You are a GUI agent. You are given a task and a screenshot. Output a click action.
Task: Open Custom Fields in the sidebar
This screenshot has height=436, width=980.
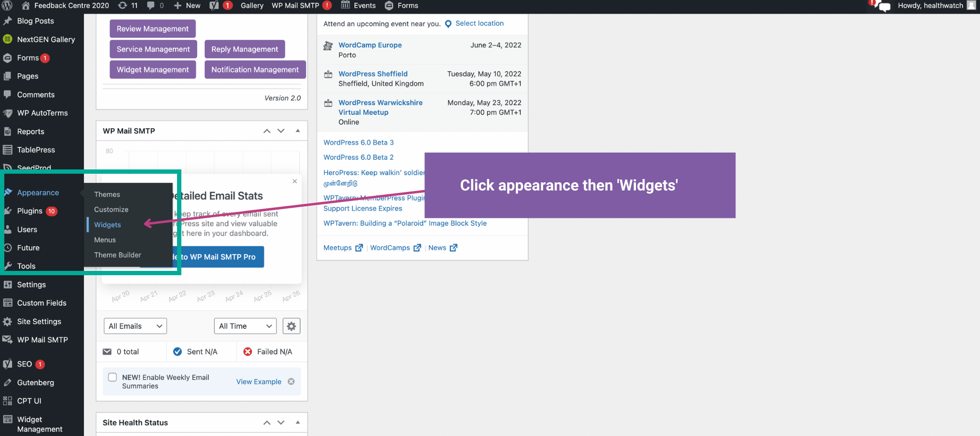click(x=42, y=303)
